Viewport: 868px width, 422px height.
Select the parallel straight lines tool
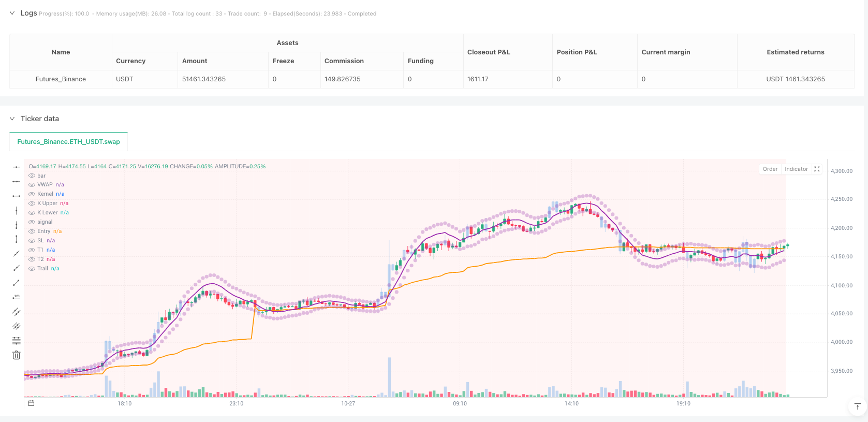pos(17,312)
